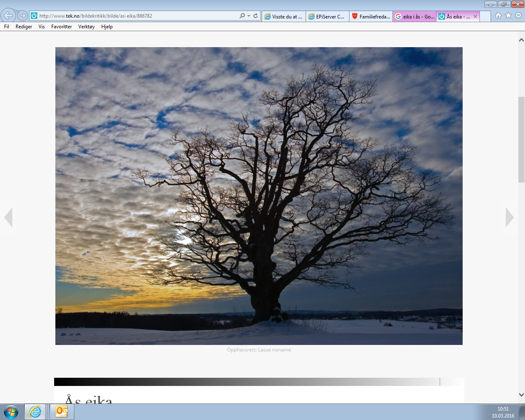Click the search magnifier in address bar
Viewport: 525px width, 420px height.
coord(242,16)
